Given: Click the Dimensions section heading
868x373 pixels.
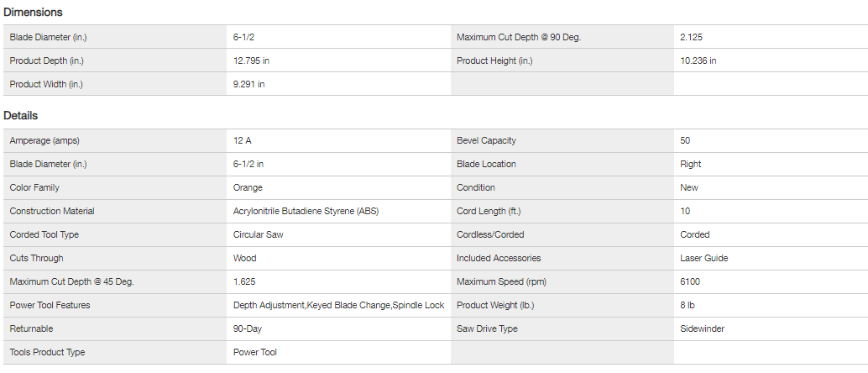Looking at the screenshot, I should click(x=33, y=13).
